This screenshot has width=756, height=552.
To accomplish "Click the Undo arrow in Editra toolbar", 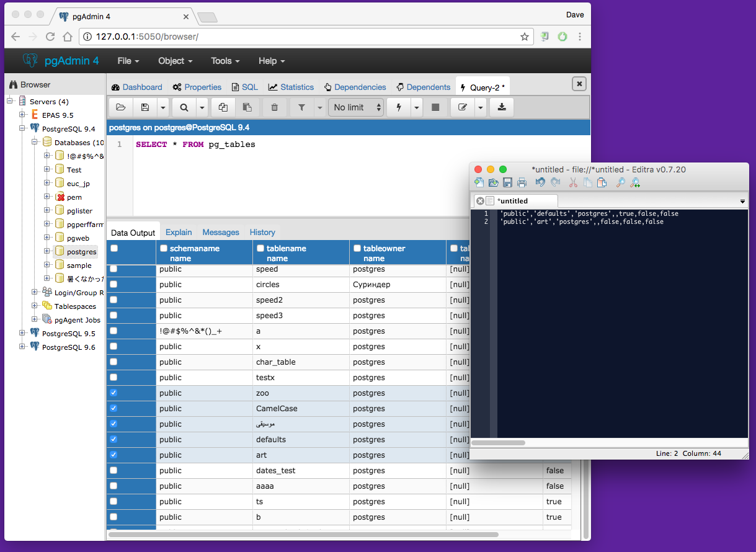I will 540,182.
